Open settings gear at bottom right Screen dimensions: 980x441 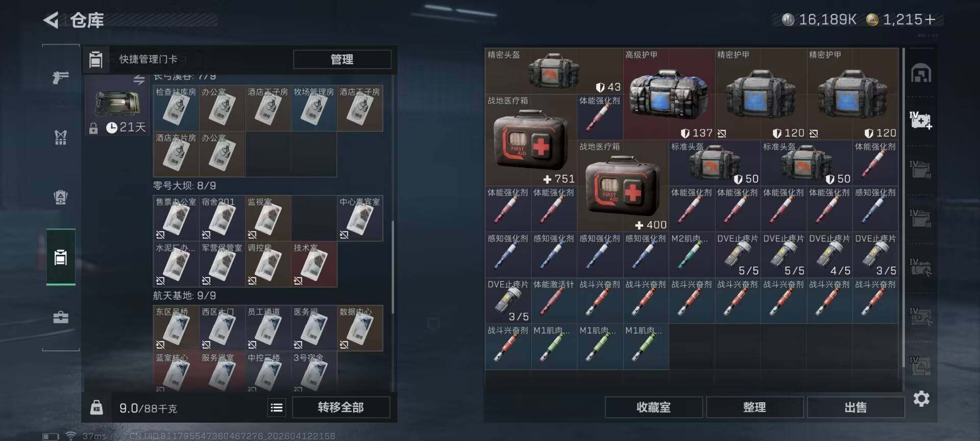point(921,399)
